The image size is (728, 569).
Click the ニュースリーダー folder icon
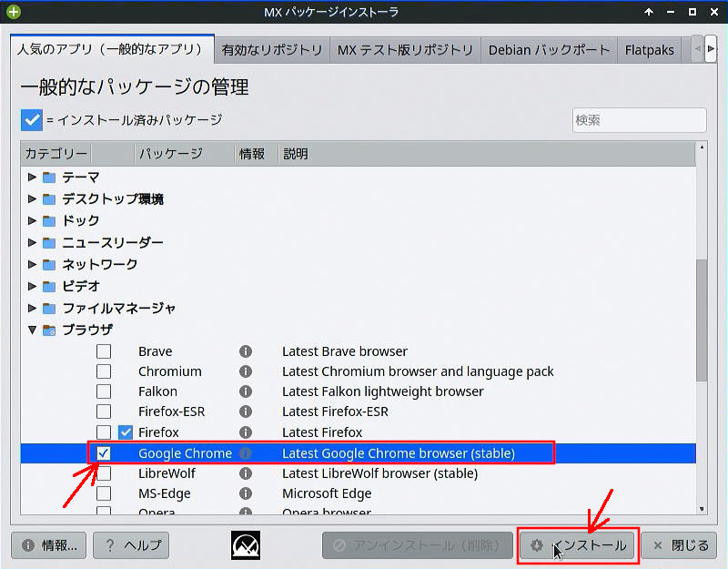pyautogui.click(x=49, y=242)
